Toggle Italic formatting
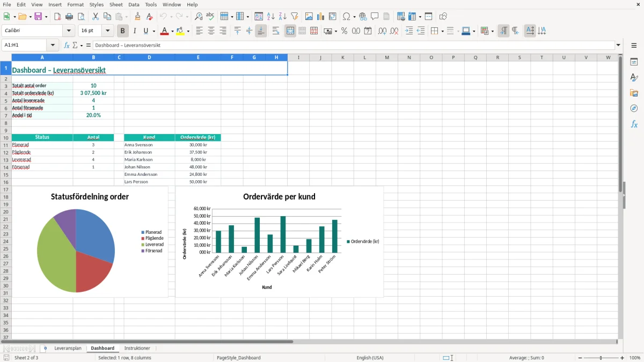This screenshot has width=644, height=362. click(x=135, y=31)
